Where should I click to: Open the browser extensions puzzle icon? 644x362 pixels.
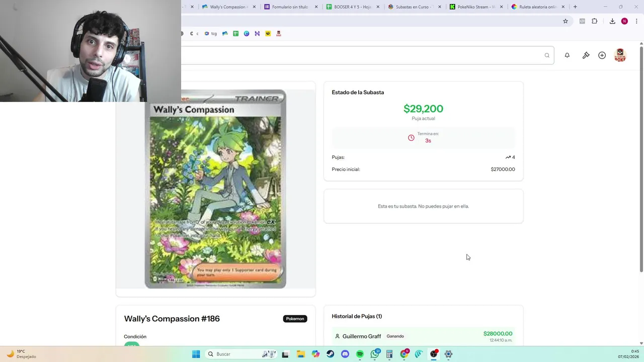point(595,21)
